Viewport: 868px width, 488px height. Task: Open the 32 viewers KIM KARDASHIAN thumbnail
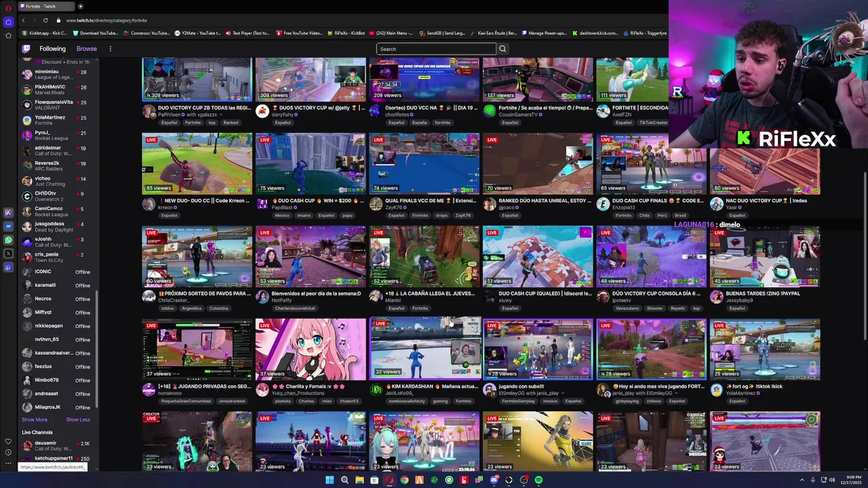pyautogui.click(x=425, y=348)
